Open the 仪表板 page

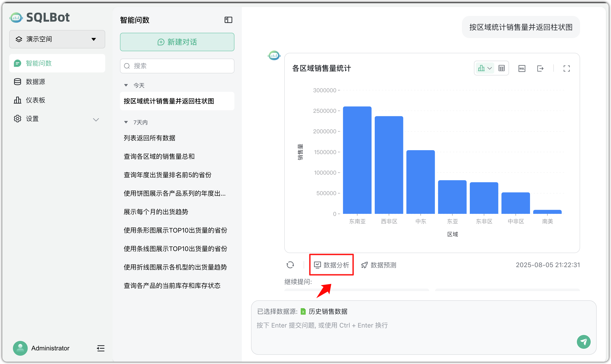pyautogui.click(x=35, y=100)
